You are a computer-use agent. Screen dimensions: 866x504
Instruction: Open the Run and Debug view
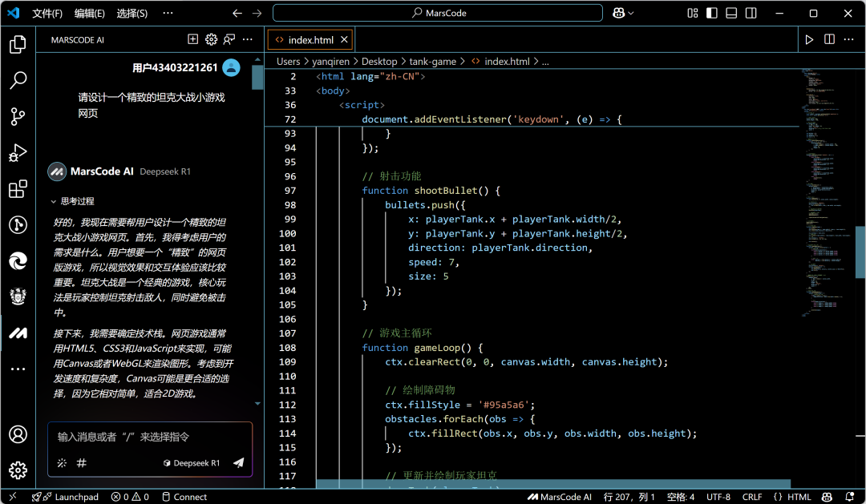[x=18, y=153]
